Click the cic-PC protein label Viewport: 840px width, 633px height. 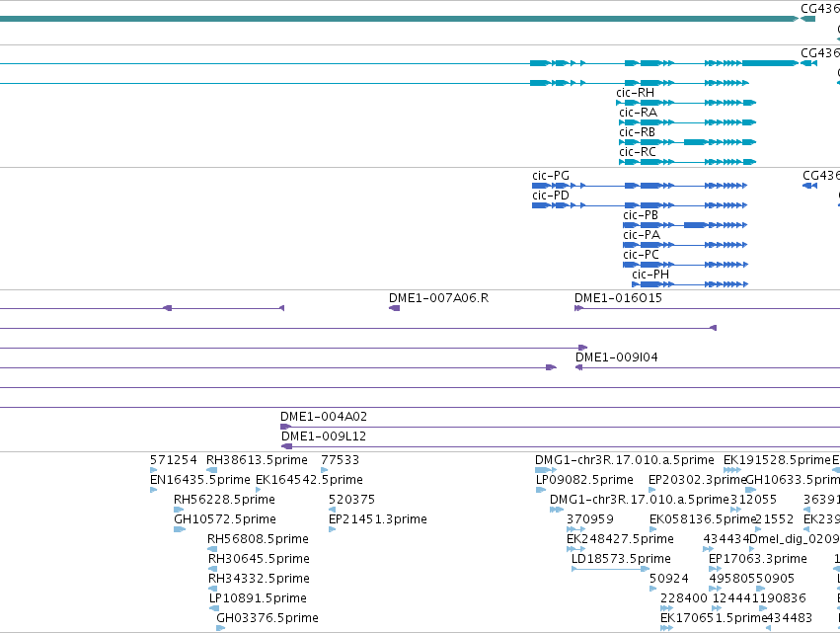(x=641, y=255)
